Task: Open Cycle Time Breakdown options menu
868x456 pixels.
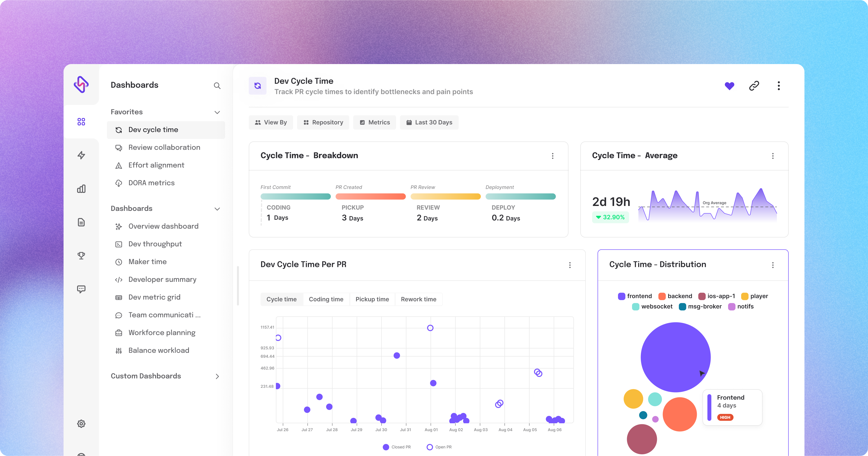Action: pos(553,156)
